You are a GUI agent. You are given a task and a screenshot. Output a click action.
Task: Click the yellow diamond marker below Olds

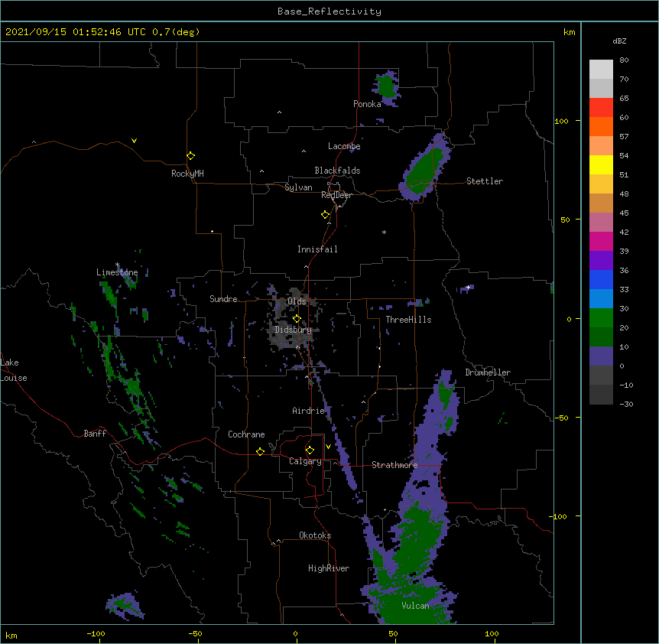click(297, 318)
